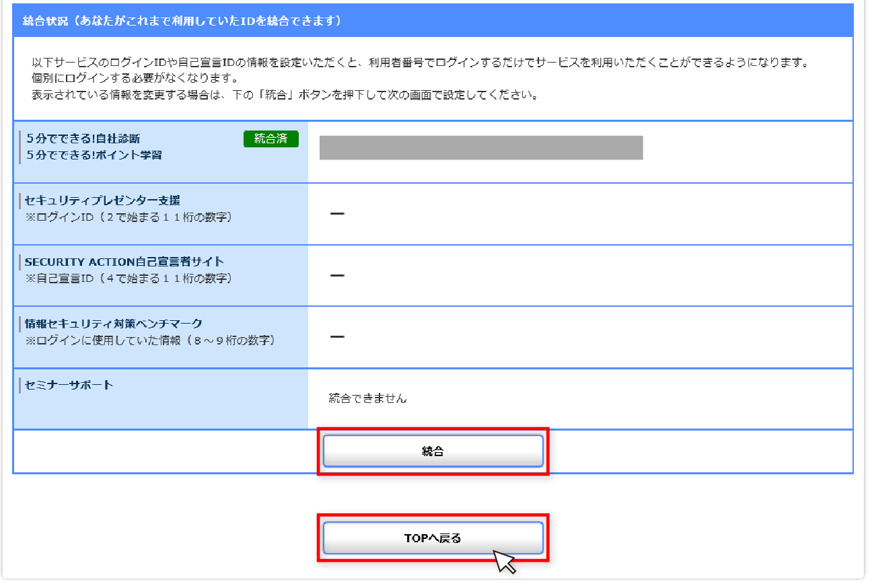The height and width of the screenshot is (588, 870).
Task: Click the dash value for セキュリティプレゼンター支援
Action: click(337, 214)
